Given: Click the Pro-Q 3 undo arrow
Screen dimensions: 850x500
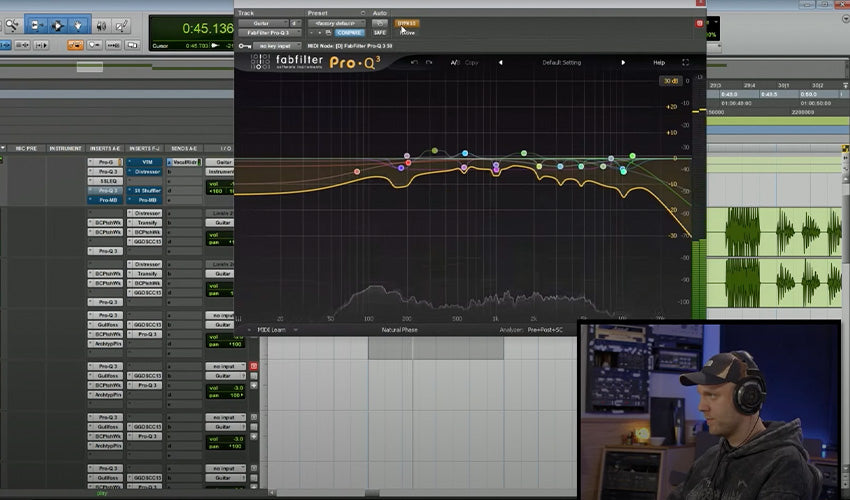Looking at the screenshot, I should click(415, 62).
